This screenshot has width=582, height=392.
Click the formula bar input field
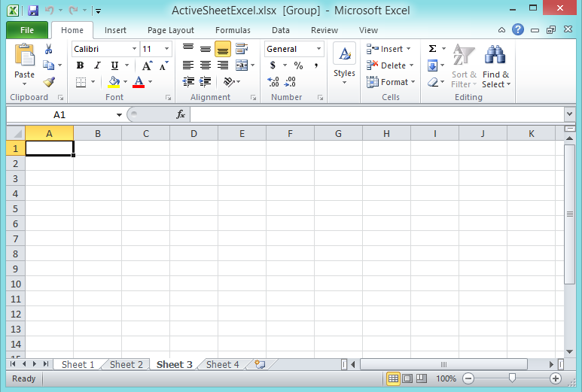[377, 114]
